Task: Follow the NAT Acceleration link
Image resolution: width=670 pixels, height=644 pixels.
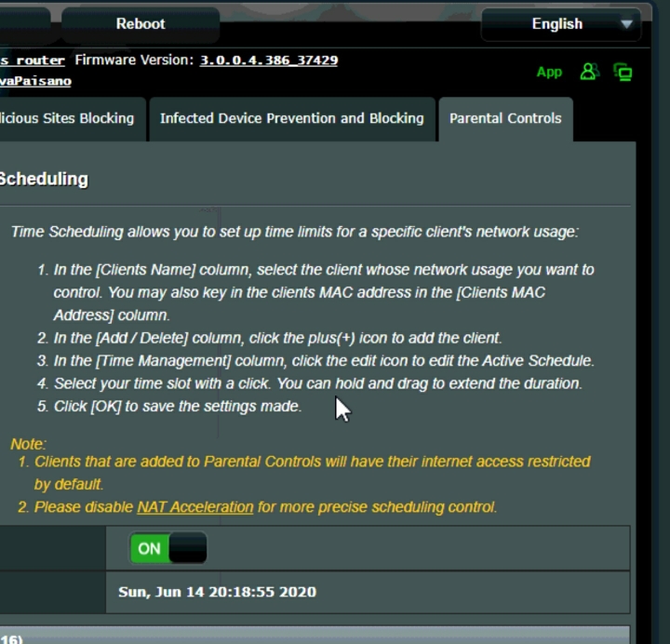Action: pyautogui.click(x=195, y=507)
